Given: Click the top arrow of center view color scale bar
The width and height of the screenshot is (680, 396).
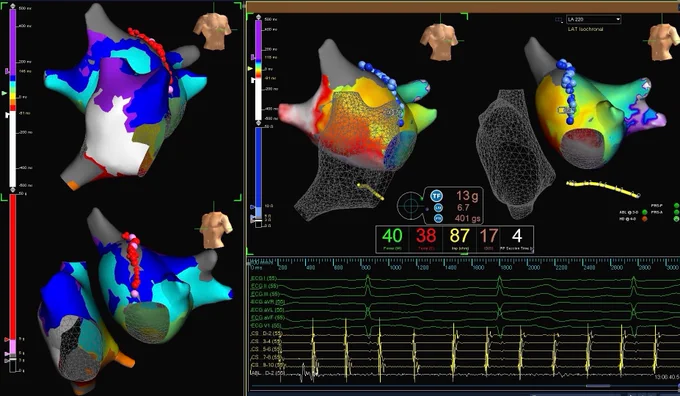Looking at the screenshot, I should click(x=258, y=17).
